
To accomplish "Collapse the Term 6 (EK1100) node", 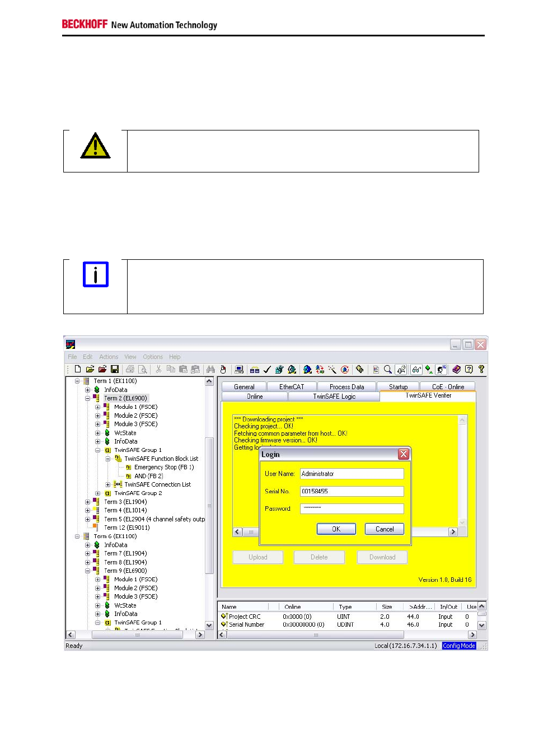I will click(77, 536).
